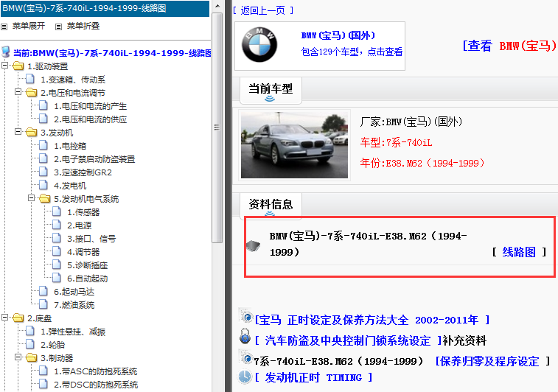Viewport: 558px width, 392px height.
Task: Click the clock icon before 发动机正时 TIMING
Action: tap(245, 377)
